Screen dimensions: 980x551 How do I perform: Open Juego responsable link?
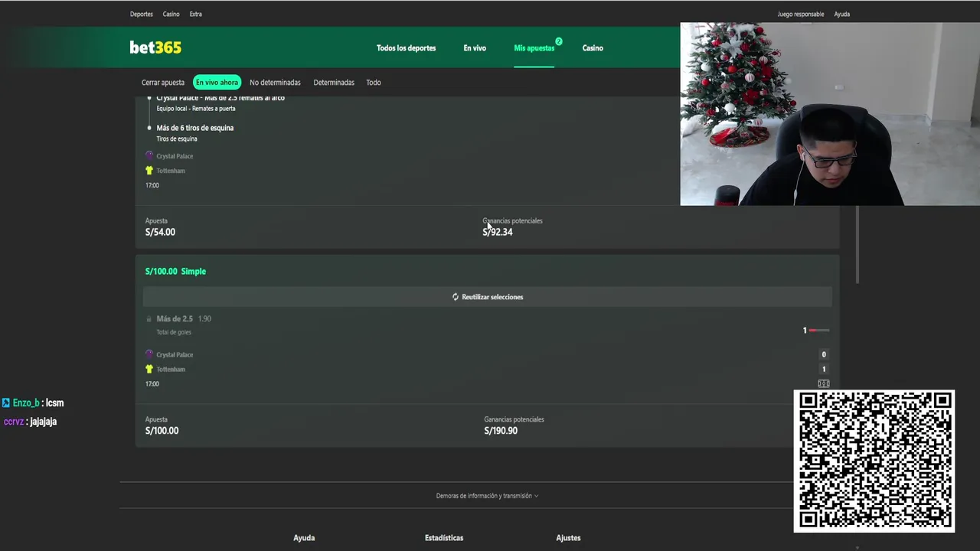[801, 14]
